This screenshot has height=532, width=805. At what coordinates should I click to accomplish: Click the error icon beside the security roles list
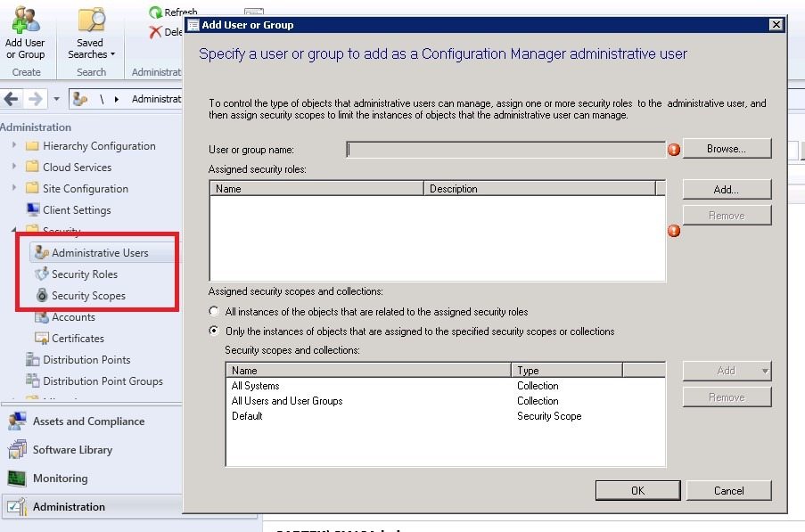pyautogui.click(x=674, y=231)
